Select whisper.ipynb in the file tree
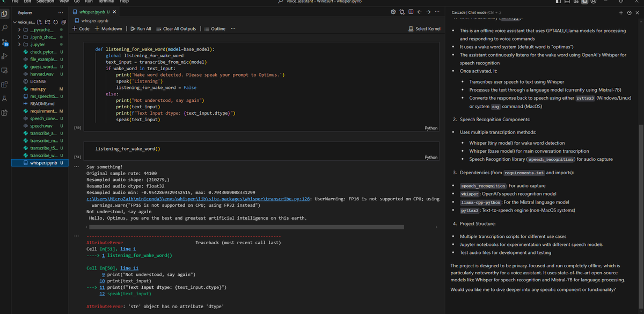644x314 pixels. click(39, 163)
